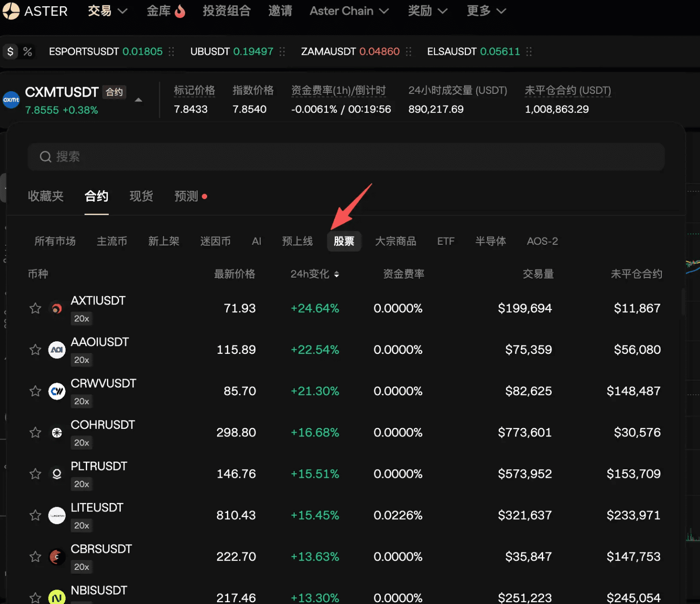The image size is (700, 604).
Task: Click the 标记价格 label
Action: [195, 90]
